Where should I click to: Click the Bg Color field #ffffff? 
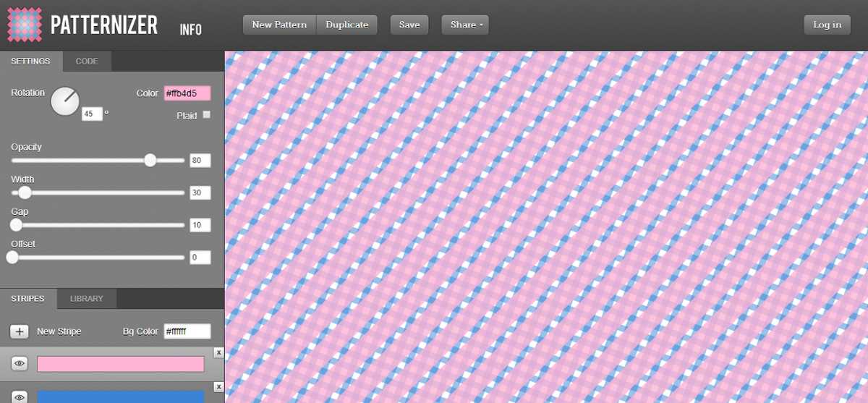click(187, 331)
